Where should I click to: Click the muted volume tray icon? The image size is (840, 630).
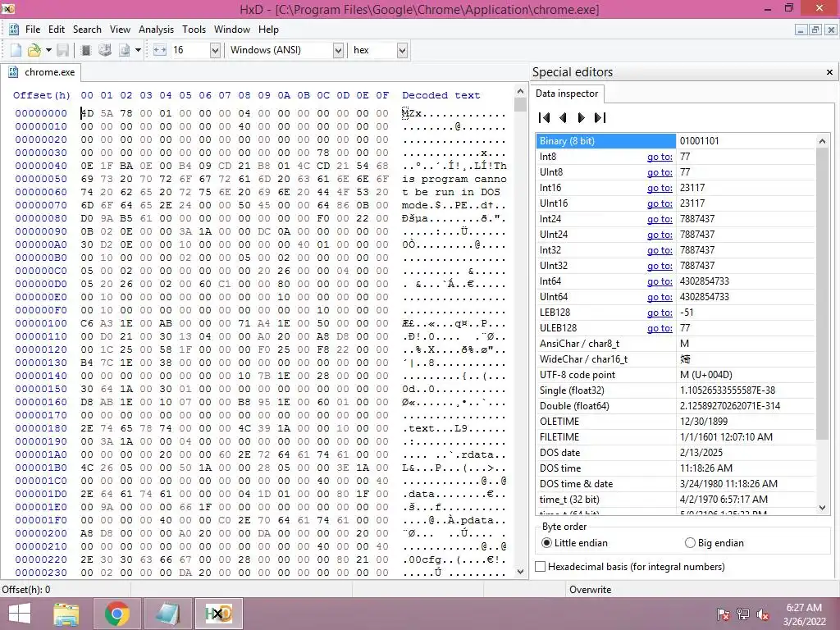(x=763, y=614)
